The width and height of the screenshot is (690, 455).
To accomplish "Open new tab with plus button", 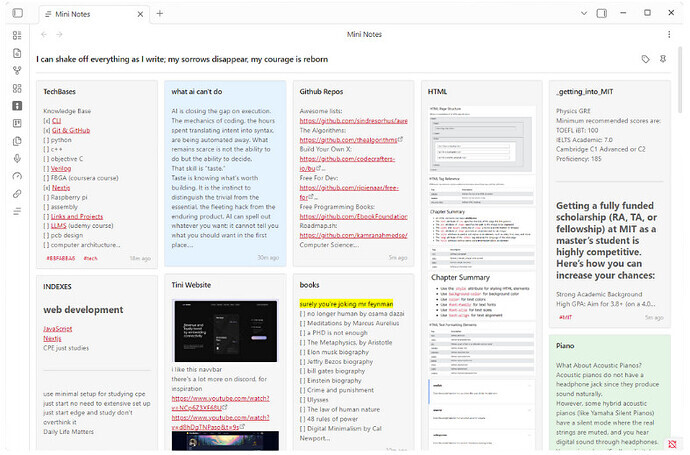I will pyautogui.click(x=159, y=13).
